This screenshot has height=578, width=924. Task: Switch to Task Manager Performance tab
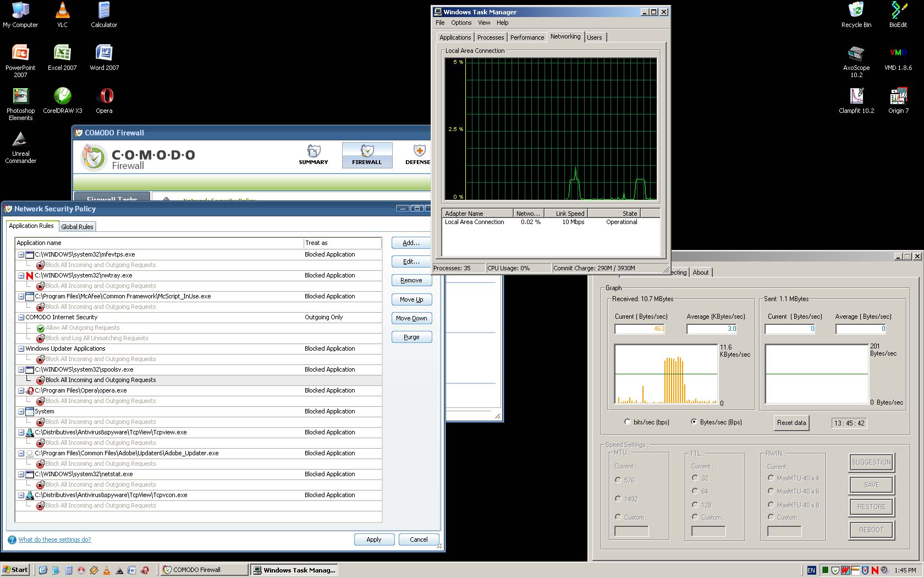pyautogui.click(x=527, y=37)
